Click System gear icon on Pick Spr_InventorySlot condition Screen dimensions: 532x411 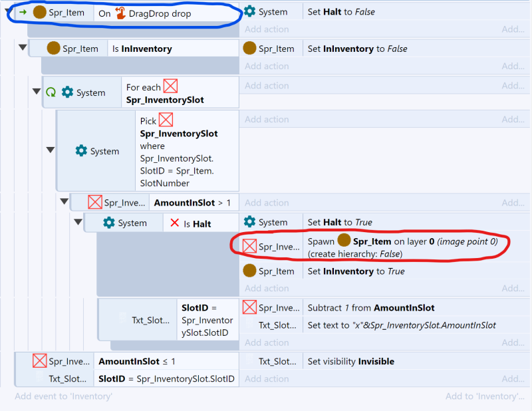[x=81, y=151]
